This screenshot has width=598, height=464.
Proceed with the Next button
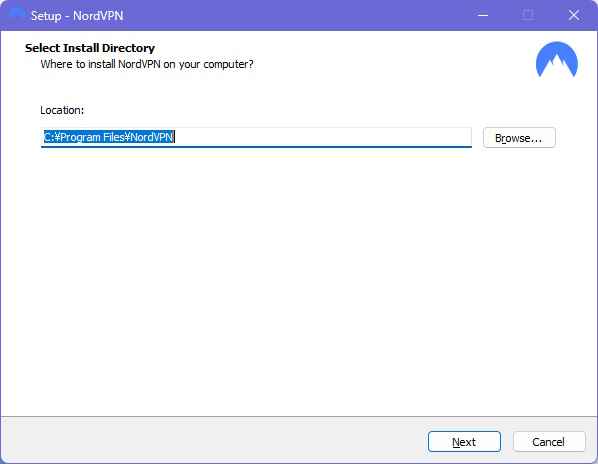point(464,442)
